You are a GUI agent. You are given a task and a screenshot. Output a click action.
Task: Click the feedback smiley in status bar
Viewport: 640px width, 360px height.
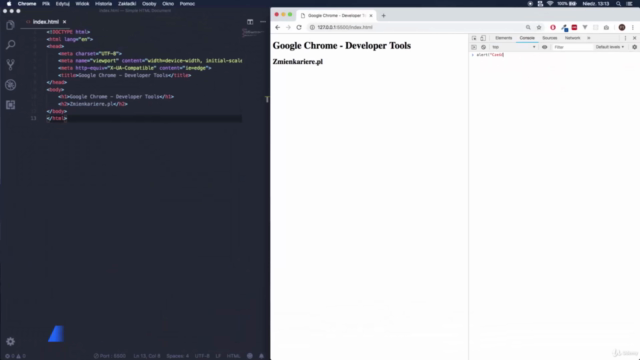250,356
